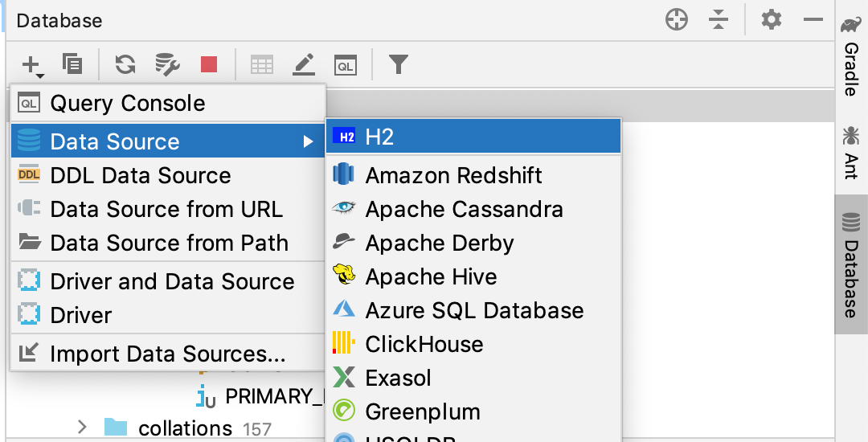Select Amazon Redshift data source
868x442 pixels.
pyautogui.click(x=473, y=175)
